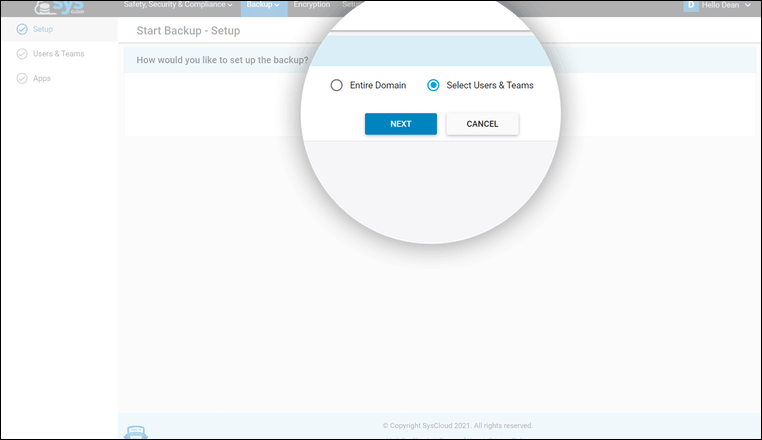Image resolution: width=762 pixels, height=440 pixels.
Task: Click the Setup step checkmark icon
Action: point(22,29)
